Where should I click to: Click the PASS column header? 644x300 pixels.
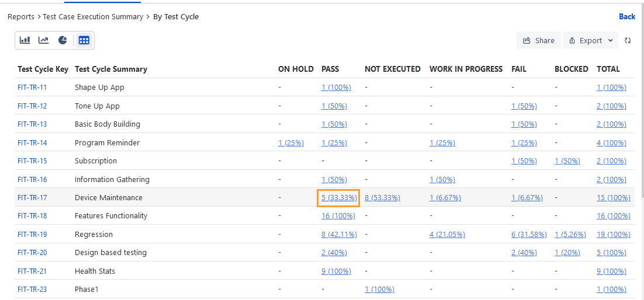(330, 69)
